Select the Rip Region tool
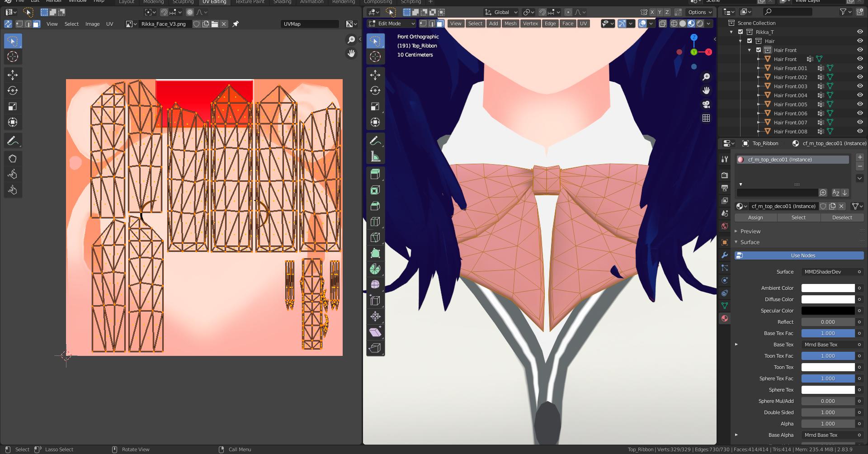 (375, 348)
